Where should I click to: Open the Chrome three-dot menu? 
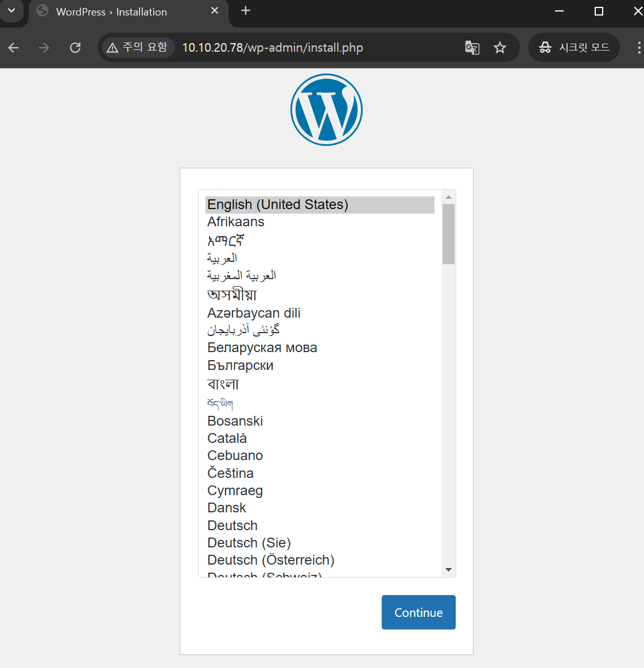(x=638, y=48)
